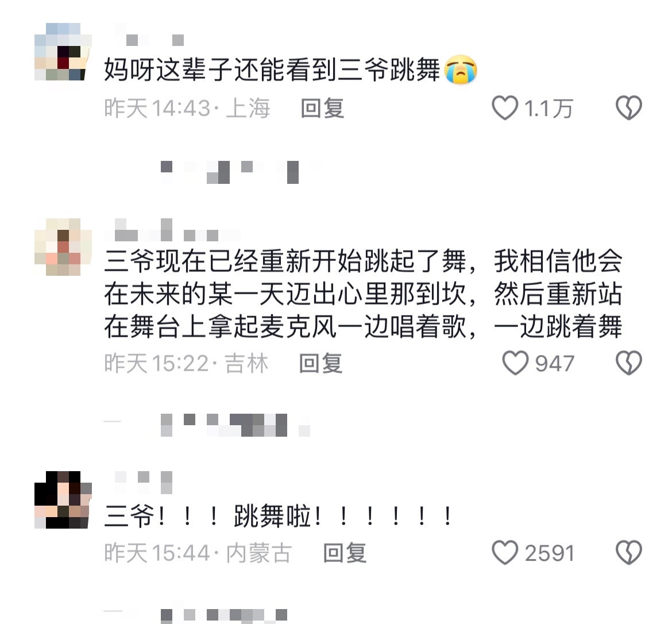Screen dimensions: 672x624
Task: Select the comment 妈呀这辈子还能看到三爷跳舞
Action: [291, 70]
